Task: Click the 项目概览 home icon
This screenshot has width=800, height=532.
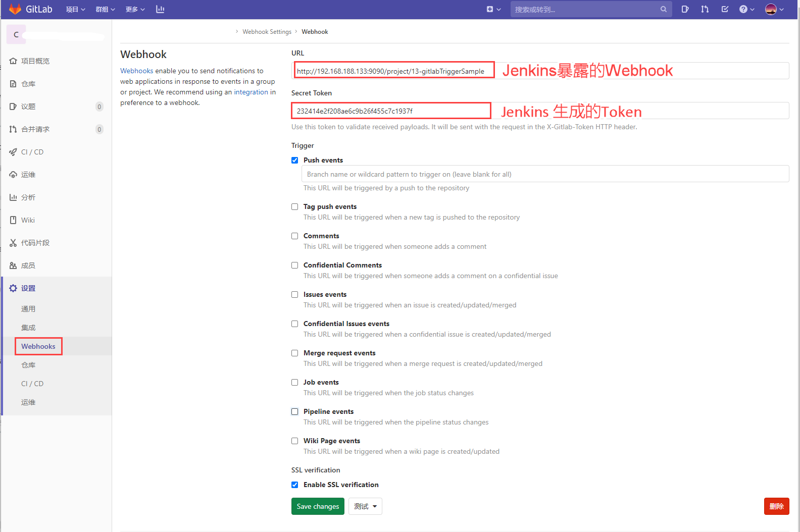Action: tap(13, 61)
